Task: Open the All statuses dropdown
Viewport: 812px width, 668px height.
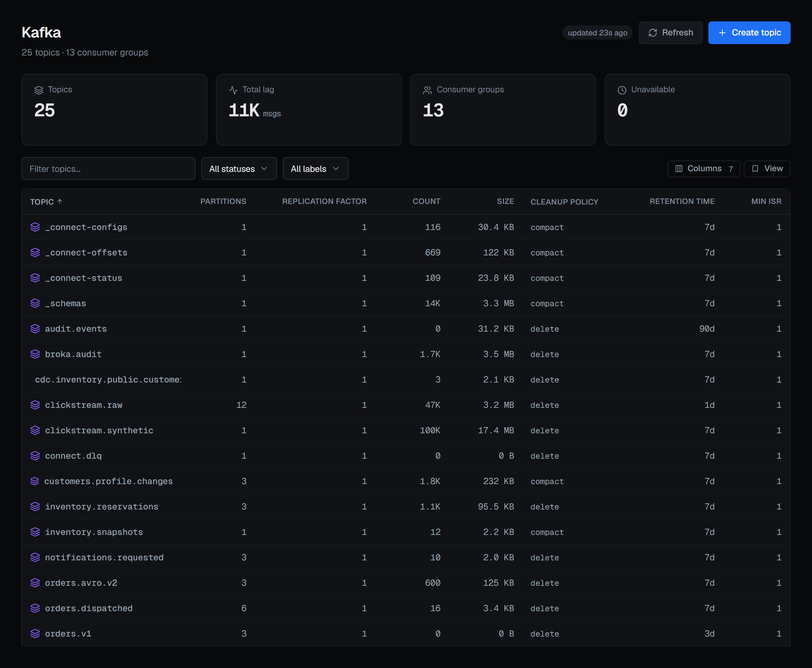Action: (x=238, y=169)
